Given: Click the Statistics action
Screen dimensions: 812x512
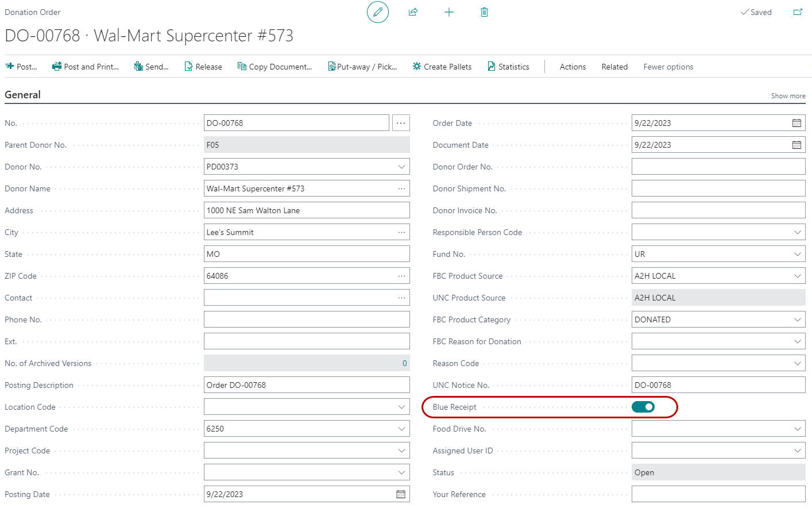Looking at the screenshot, I should coord(508,67).
